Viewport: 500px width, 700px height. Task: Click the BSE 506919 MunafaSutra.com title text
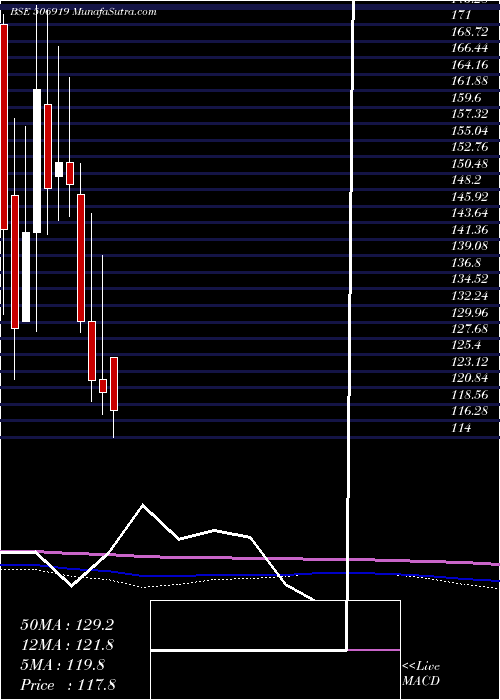click(83, 12)
